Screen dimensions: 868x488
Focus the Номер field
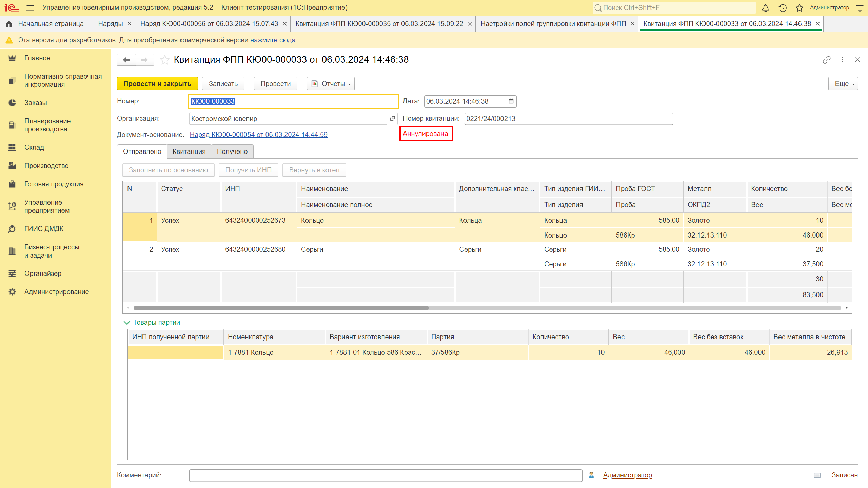[293, 101]
